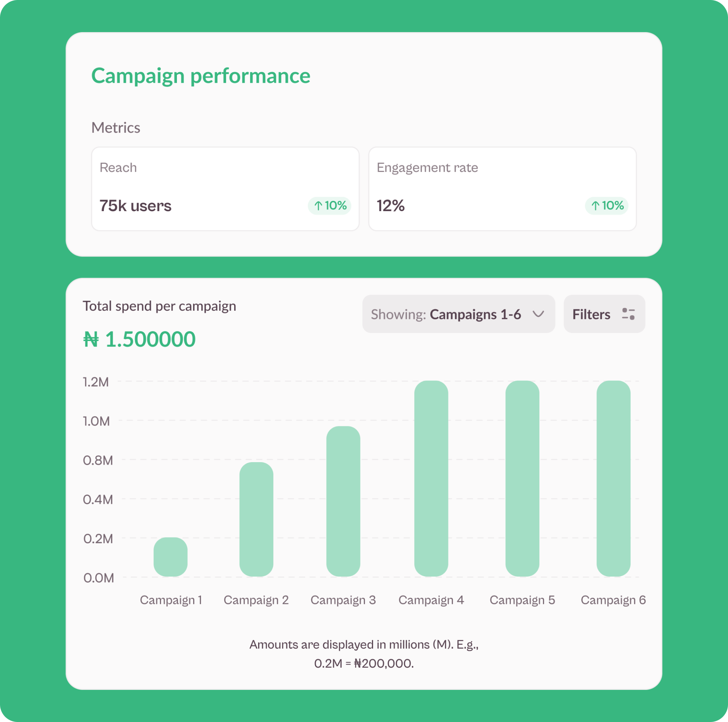The height and width of the screenshot is (722, 728).
Task: Click the Campaign 1 bar
Action: 170,557
